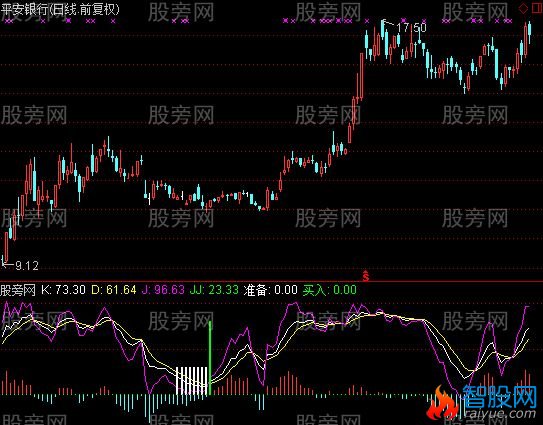Screen dimensions: 543x425
Task: Click the 买入: 0.00 indicator value
Action: click(x=330, y=290)
